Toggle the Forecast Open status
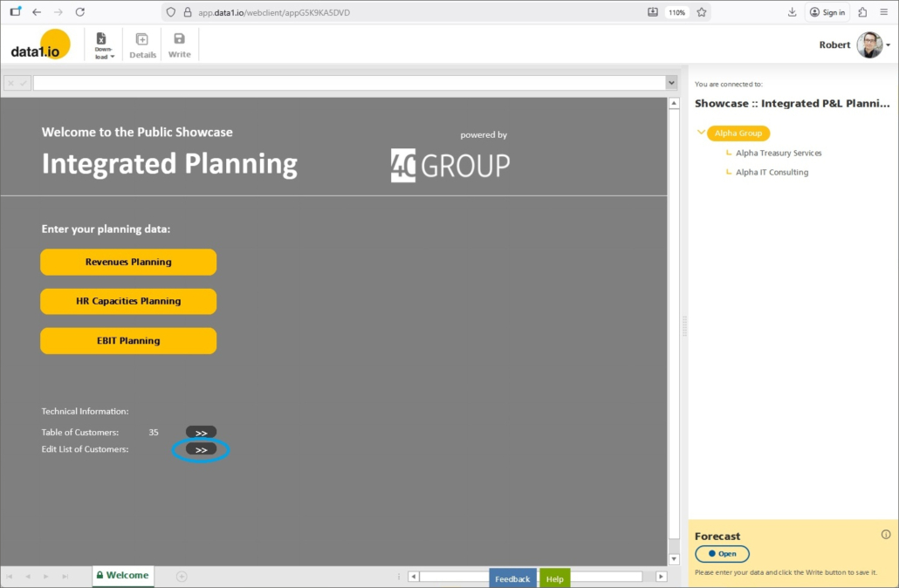 coord(722,554)
